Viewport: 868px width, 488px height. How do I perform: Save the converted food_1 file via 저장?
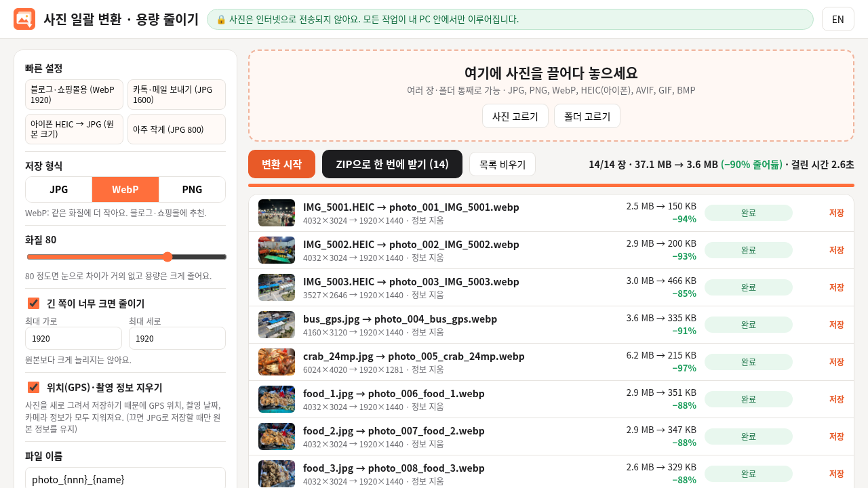837,399
